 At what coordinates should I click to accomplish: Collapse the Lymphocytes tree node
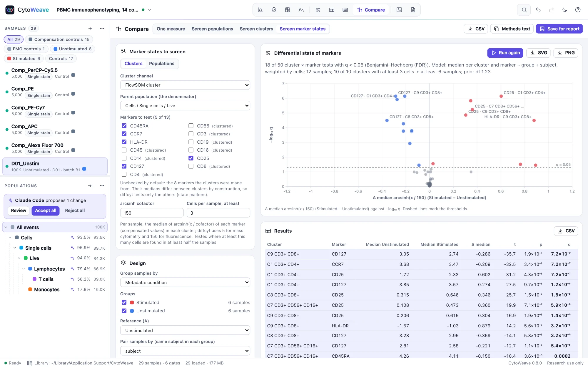[x=24, y=269]
